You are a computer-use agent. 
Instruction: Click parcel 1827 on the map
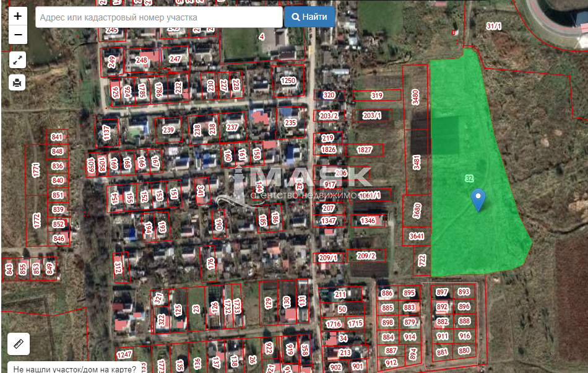pyautogui.click(x=365, y=150)
